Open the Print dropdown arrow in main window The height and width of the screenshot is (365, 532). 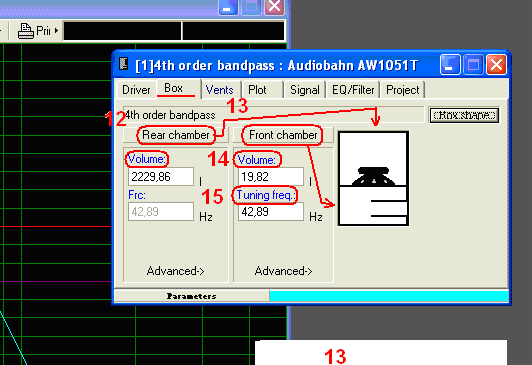(56, 31)
